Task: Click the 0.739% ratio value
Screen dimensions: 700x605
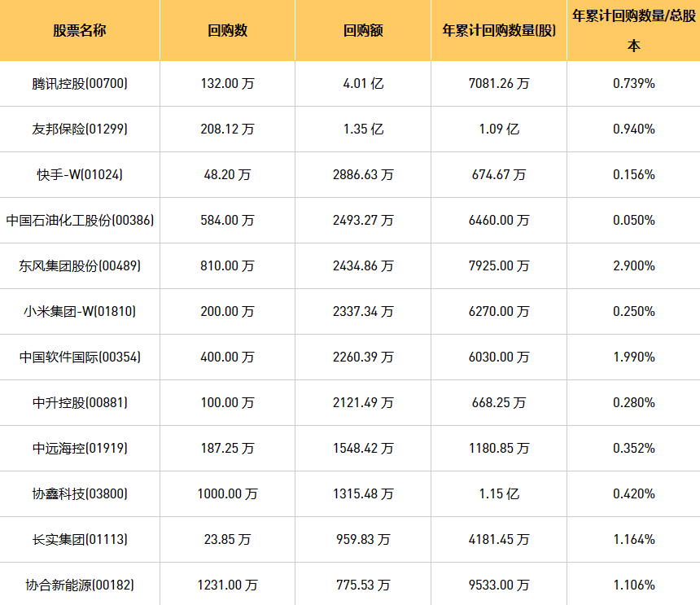Action: click(x=633, y=84)
